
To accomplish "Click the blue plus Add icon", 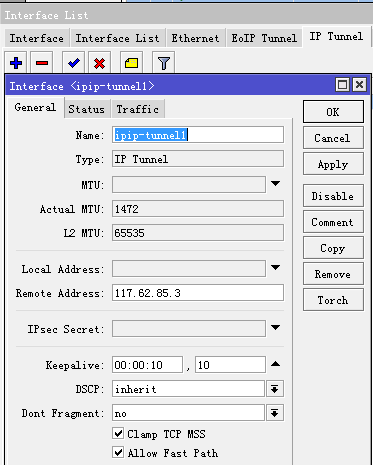I will [16, 63].
